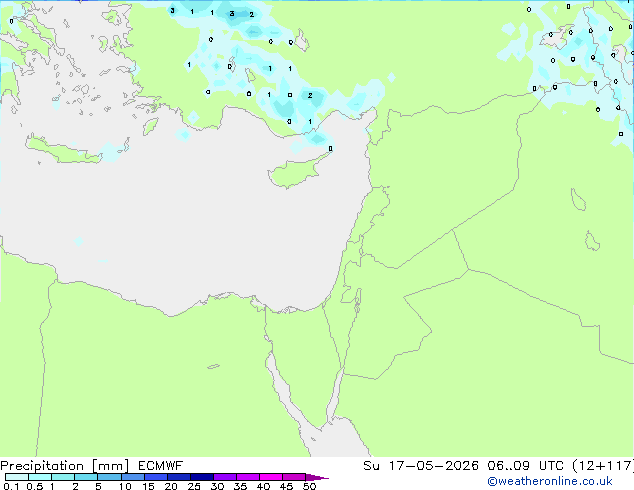Select the 10–15 mm blue legend swatch

132,477
